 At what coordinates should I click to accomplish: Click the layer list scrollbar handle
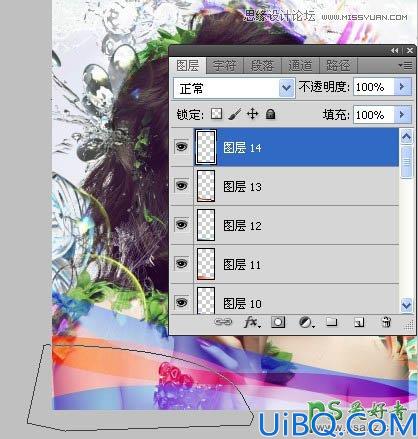click(x=406, y=162)
